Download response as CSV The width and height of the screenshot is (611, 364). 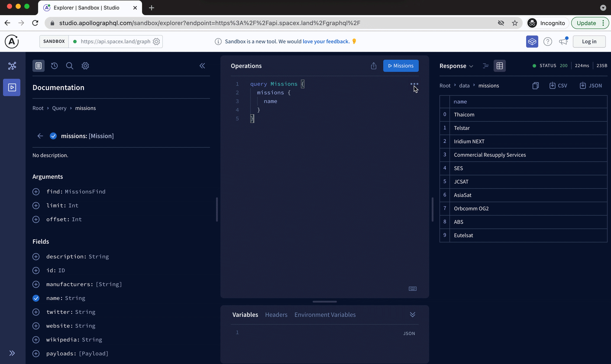[558, 86]
